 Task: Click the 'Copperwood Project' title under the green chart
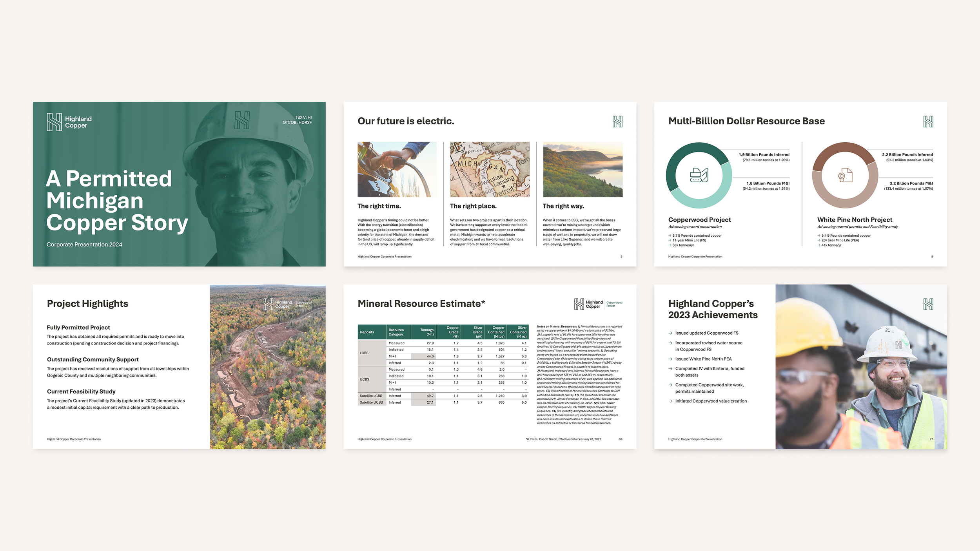click(x=699, y=220)
